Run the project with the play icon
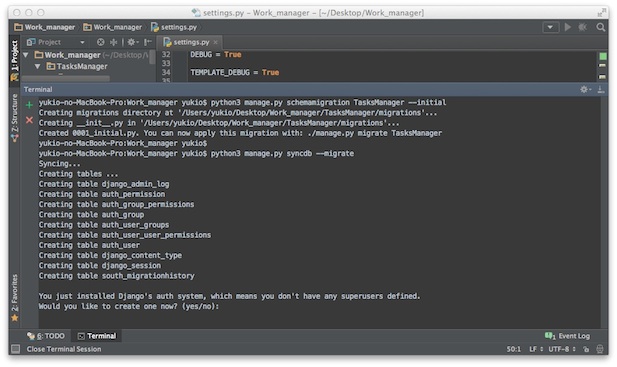The width and height of the screenshot is (617, 367). tap(568, 27)
